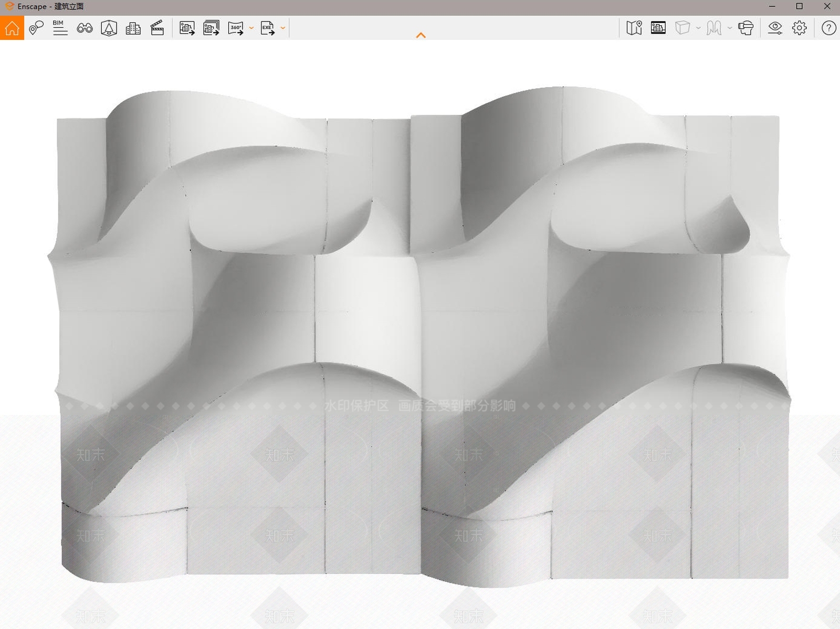Export a standalone EXE file
This screenshot has height=629, width=840.
[x=267, y=28]
